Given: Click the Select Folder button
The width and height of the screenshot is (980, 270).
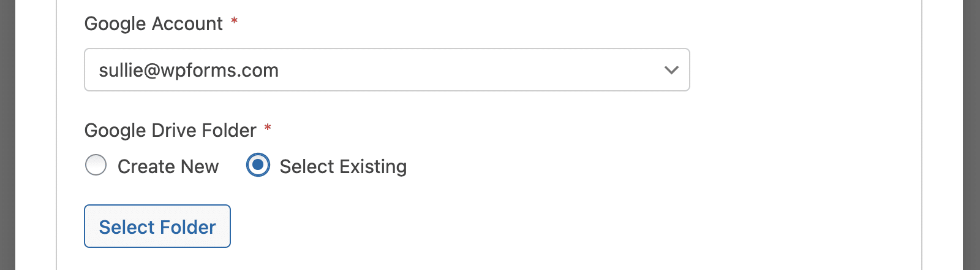Looking at the screenshot, I should point(157,226).
